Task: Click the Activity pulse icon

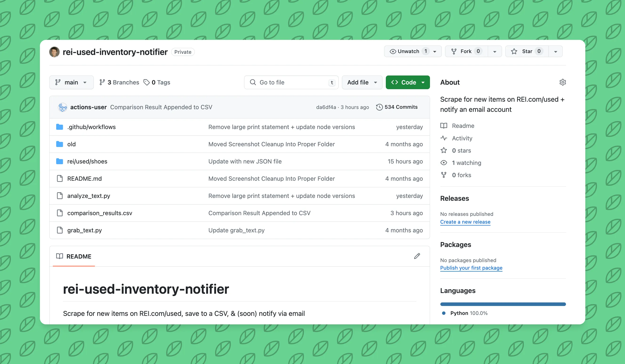Action: click(443, 138)
